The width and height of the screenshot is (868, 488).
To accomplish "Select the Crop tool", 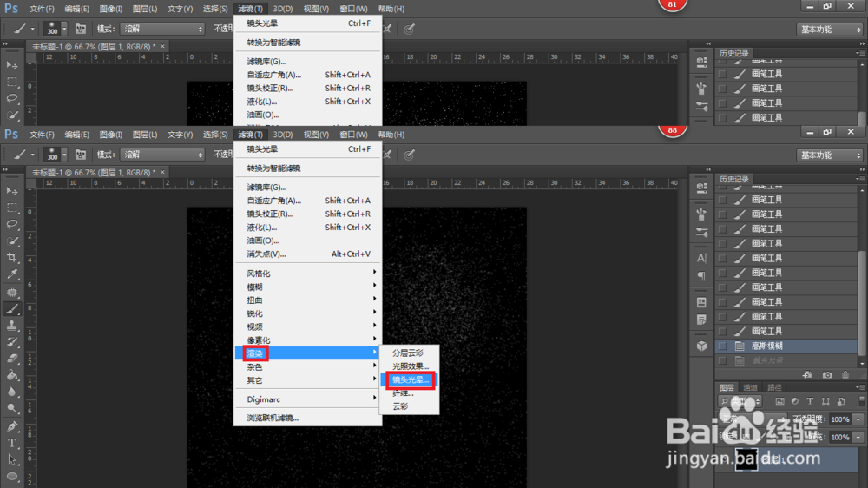I will pos(12,258).
